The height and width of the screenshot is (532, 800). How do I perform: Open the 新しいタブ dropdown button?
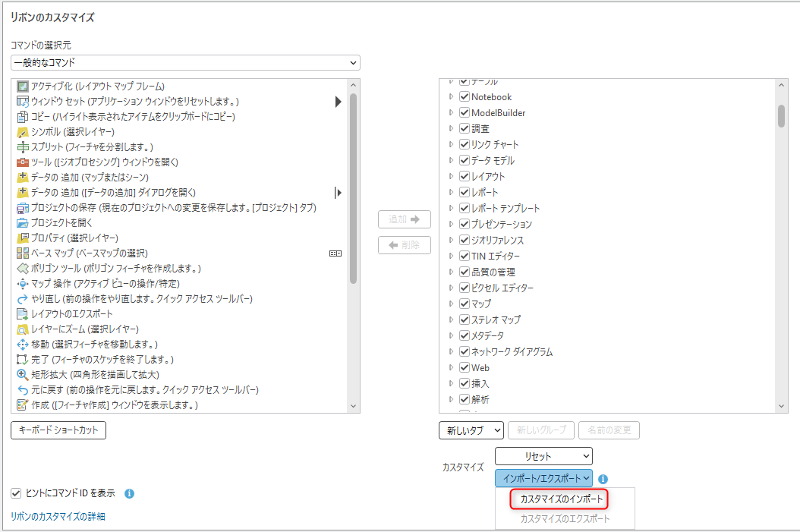point(471,430)
